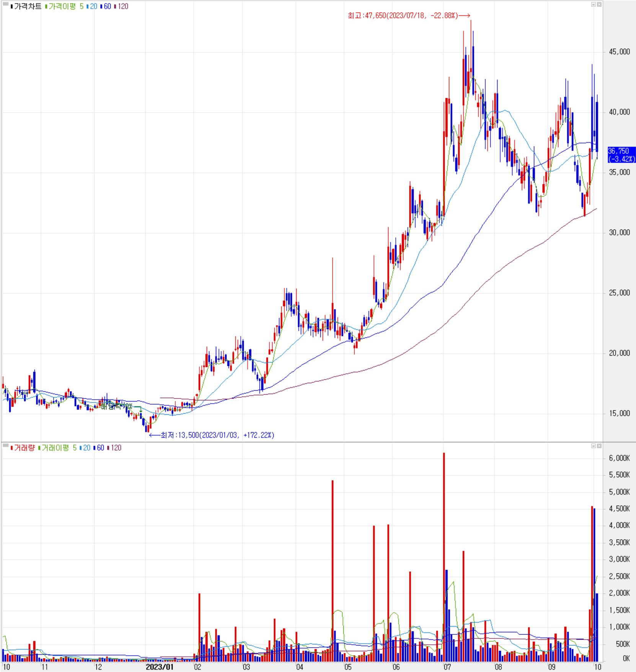
Task: Click the 09 month date axis label
Action: (x=551, y=667)
